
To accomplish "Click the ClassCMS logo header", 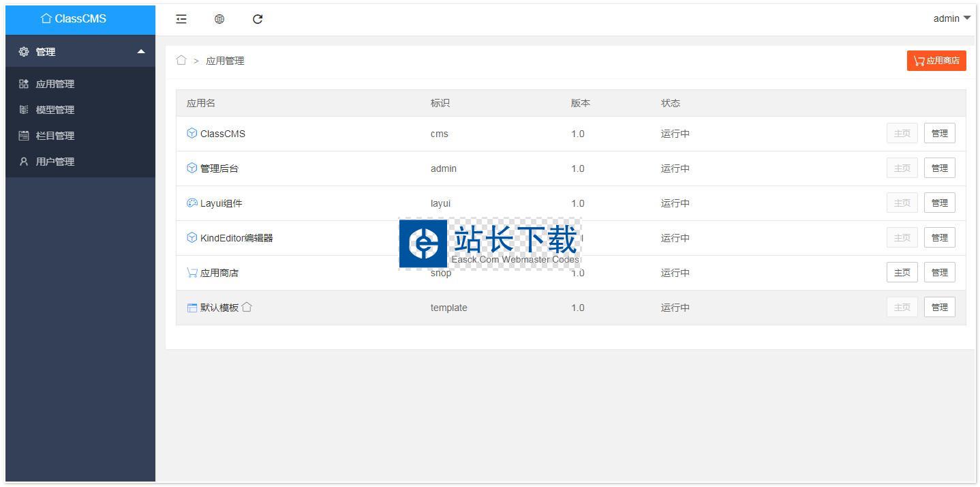I will (80, 19).
